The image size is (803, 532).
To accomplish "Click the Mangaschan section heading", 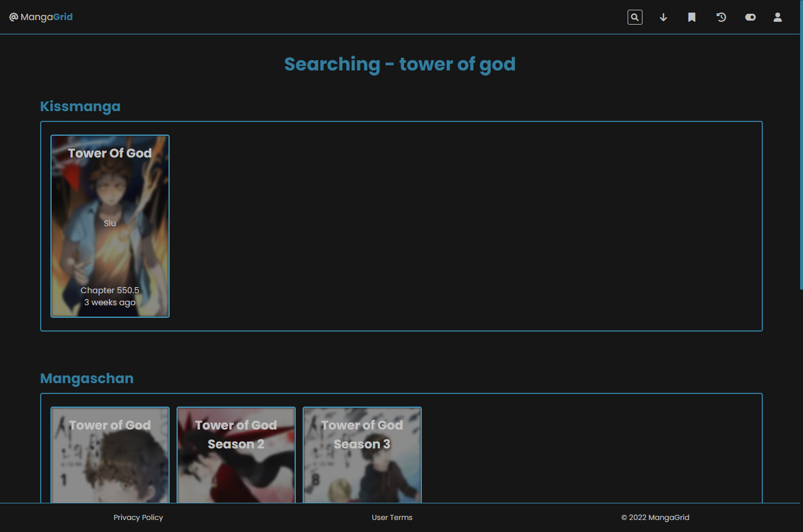I will click(x=87, y=378).
